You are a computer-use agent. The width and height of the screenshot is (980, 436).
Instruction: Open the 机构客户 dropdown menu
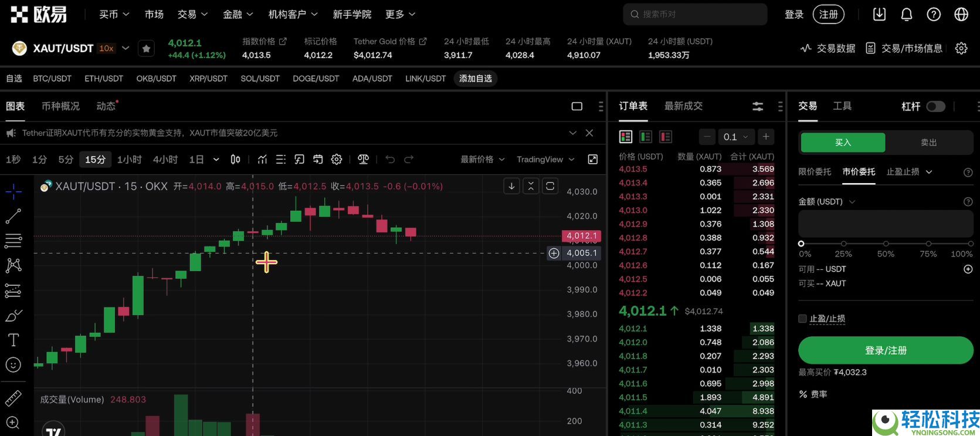pos(293,14)
